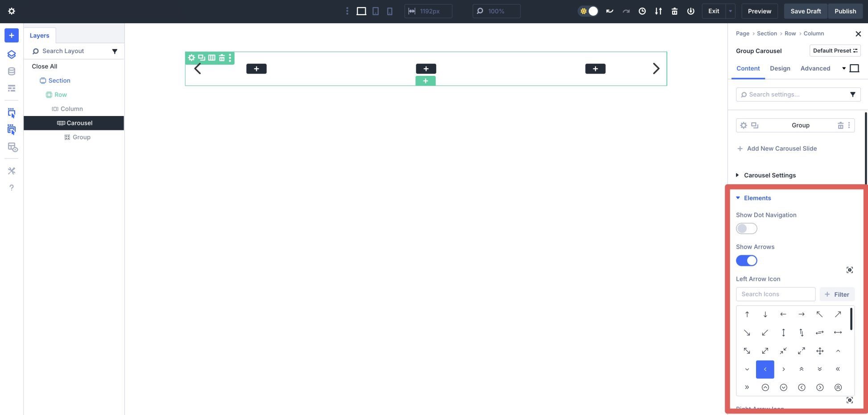Viewport: 868px width, 415px height.
Task: Click the history clock icon in top bar
Action: (x=642, y=11)
